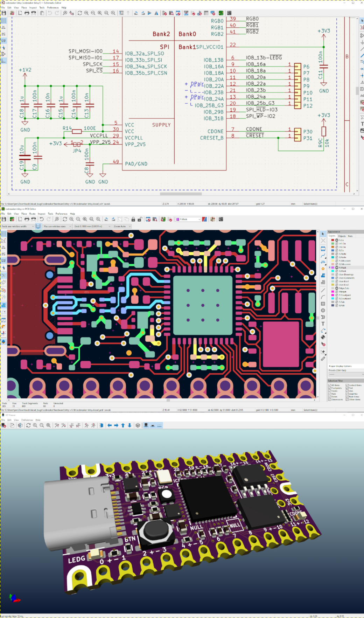The width and height of the screenshot is (364, 618).
Task: Switch to the Nets tab
Action: [350, 236]
